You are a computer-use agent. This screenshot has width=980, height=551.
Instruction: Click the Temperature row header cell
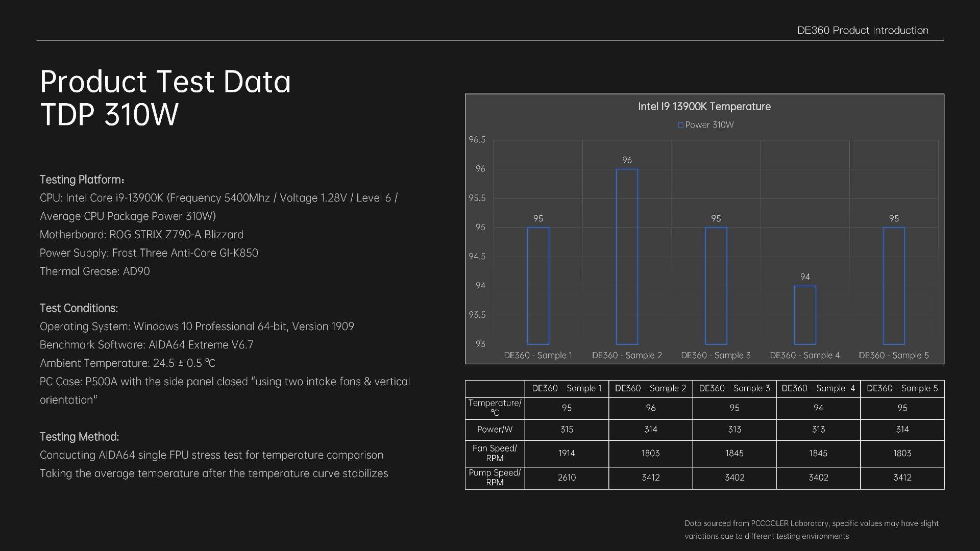(495, 408)
